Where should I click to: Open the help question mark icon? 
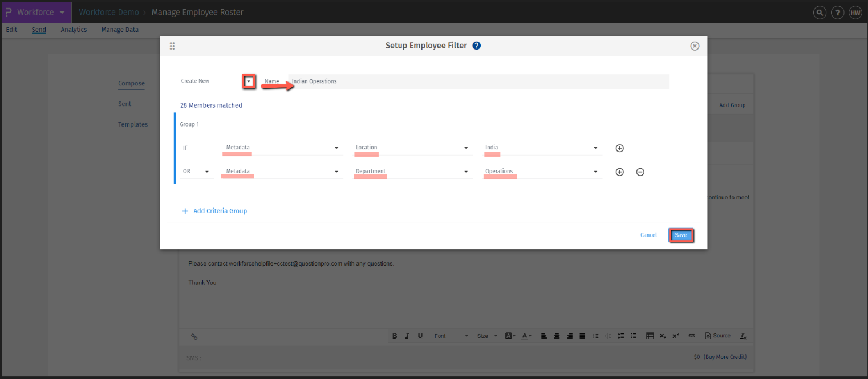click(837, 12)
